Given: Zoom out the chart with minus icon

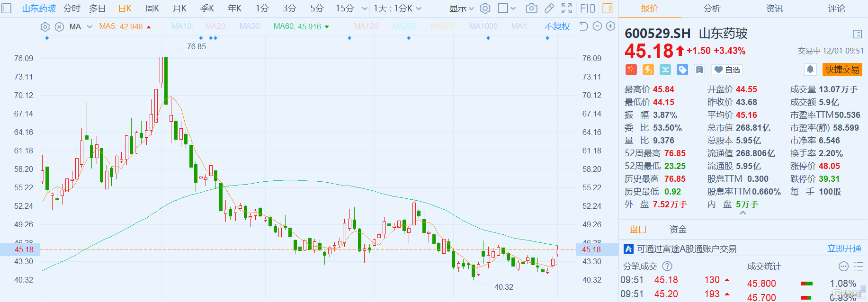Looking at the screenshot, I should click(x=598, y=27).
